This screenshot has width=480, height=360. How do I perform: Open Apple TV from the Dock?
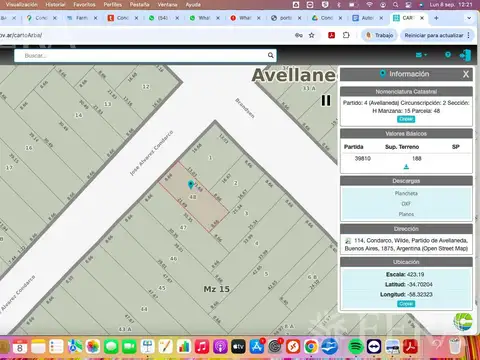click(238, 347)
